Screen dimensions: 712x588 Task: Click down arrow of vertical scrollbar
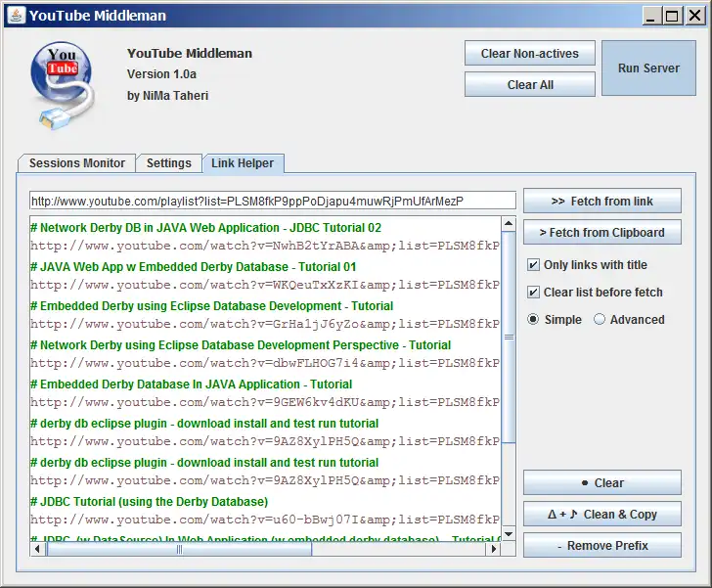(509, 534)
